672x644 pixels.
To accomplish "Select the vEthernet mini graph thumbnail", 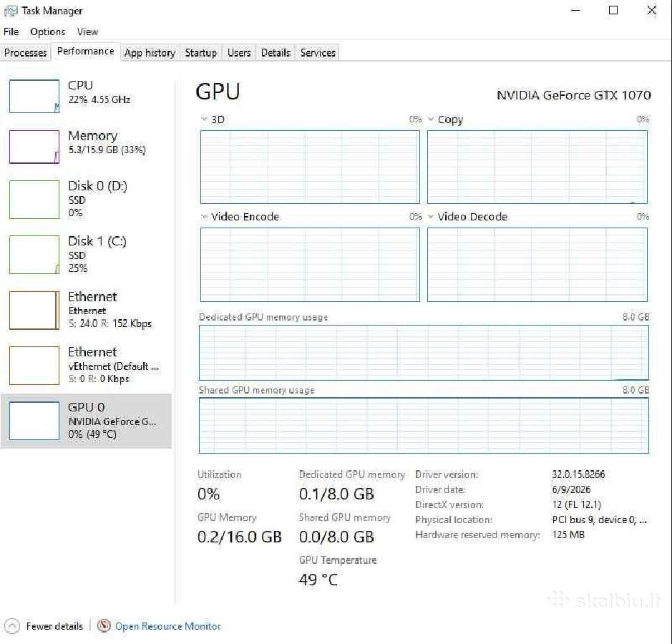I will click(34, 366).
